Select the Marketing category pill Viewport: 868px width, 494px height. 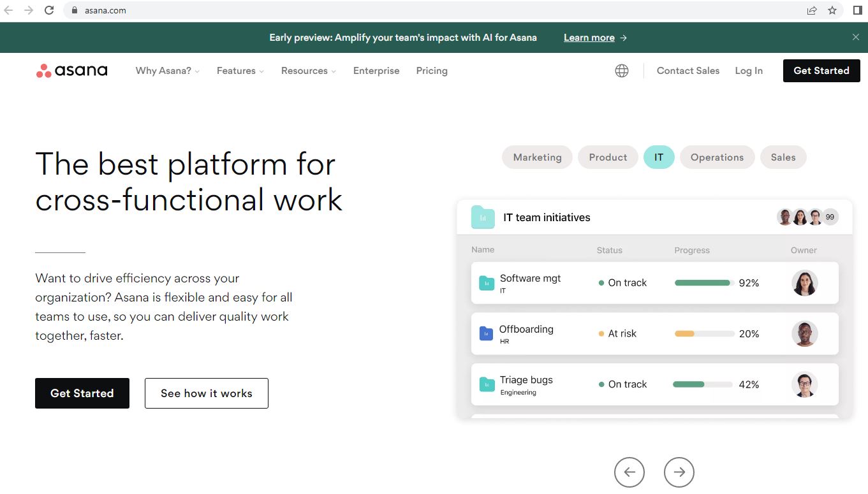[537, 157]
